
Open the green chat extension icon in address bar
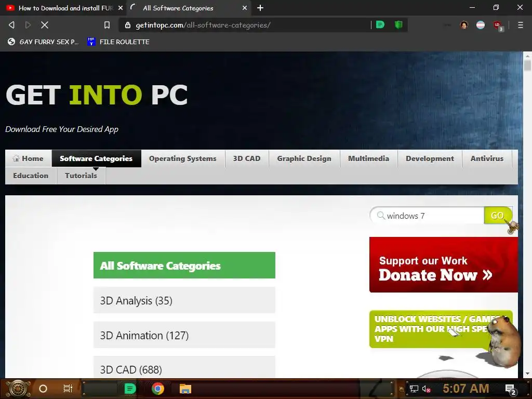[380, 25]
